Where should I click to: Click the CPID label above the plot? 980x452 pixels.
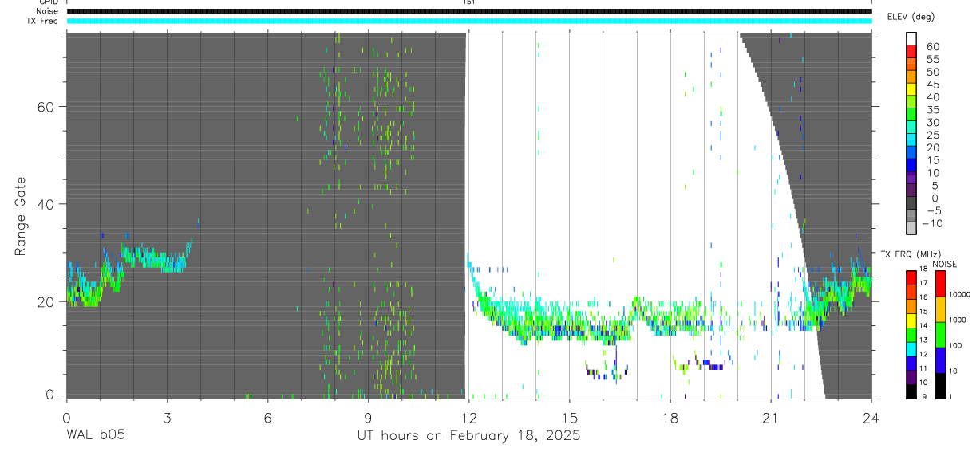[x=48, y=2]
